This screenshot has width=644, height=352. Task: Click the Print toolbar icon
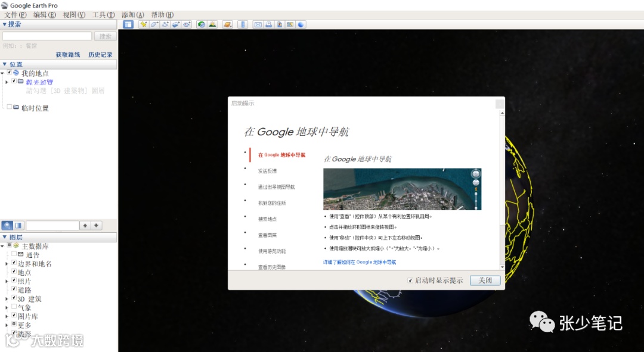point(268,24)
